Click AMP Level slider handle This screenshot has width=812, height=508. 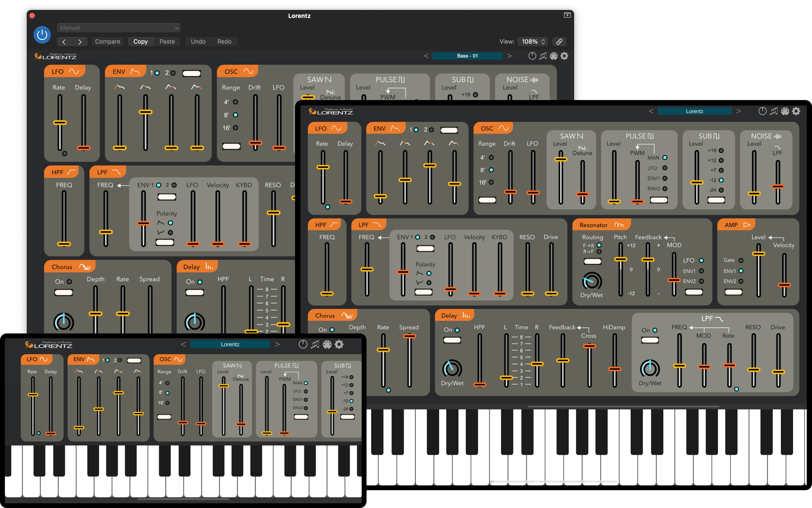[759, 254]
